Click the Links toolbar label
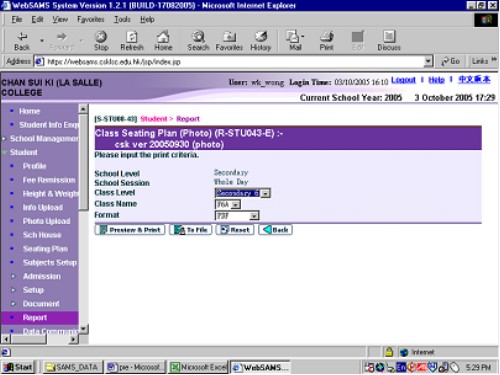 point(480,61)
